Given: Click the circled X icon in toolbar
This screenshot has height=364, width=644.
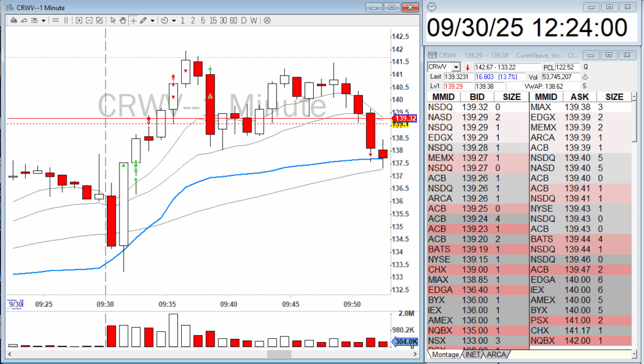Looking at the screenshot, I should pyautogui.click(x=267, y=20).
